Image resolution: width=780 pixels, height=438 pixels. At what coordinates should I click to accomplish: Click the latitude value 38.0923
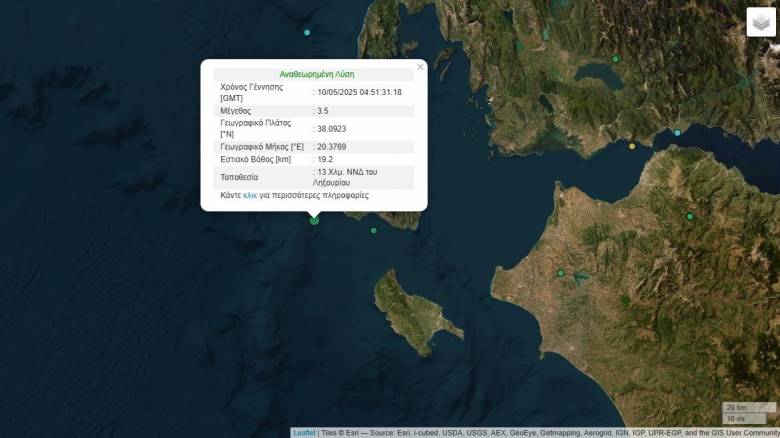(x=331, y=128)
